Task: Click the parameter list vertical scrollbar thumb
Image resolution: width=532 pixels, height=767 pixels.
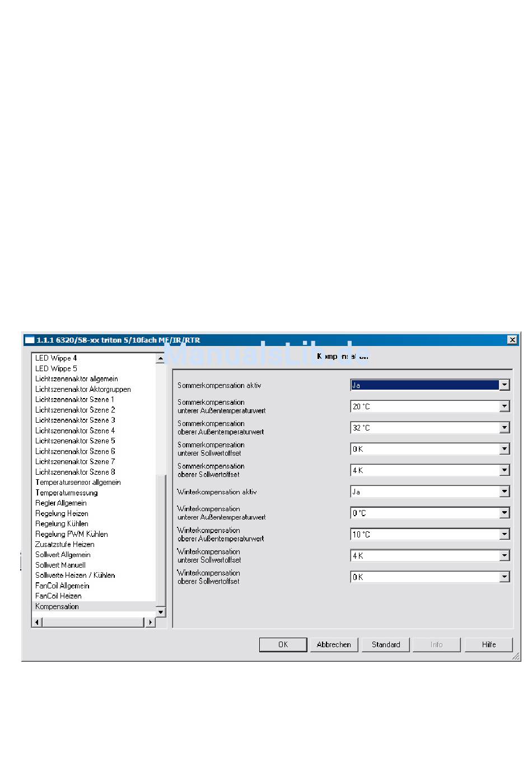Action: tap(161, 541)
